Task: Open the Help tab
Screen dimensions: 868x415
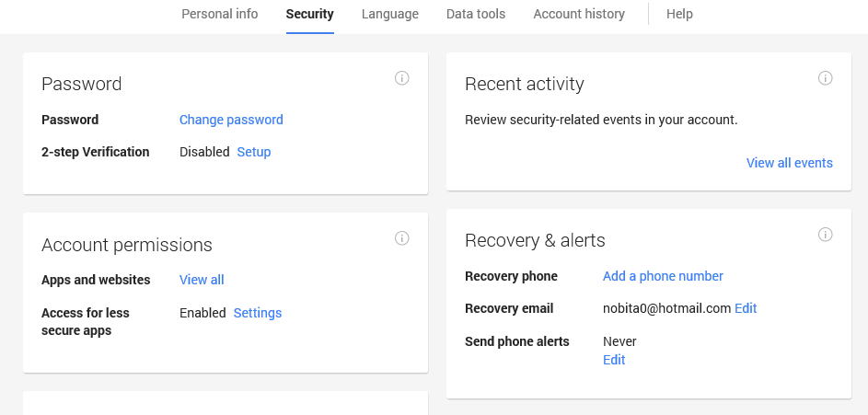Action: point(679,14)
